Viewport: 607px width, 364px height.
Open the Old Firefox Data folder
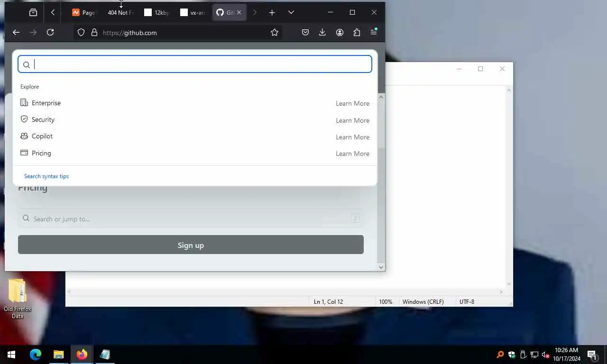18,299
